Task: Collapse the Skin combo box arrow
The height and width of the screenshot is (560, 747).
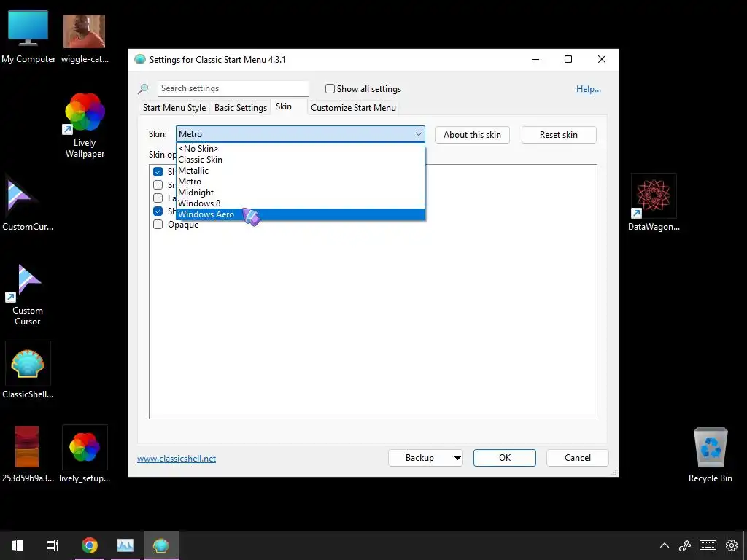Action: pos(418,134)
